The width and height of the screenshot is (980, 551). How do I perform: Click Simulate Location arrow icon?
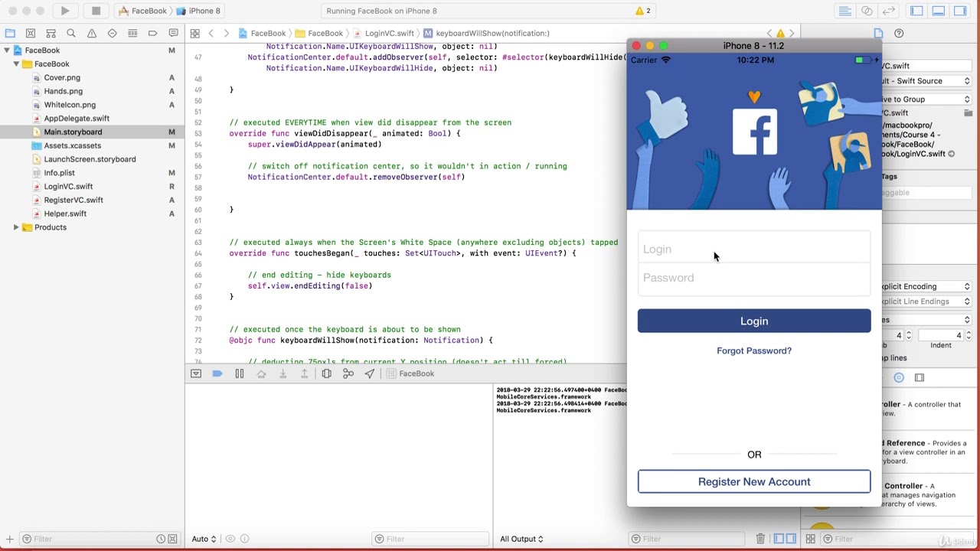point(370,373)
